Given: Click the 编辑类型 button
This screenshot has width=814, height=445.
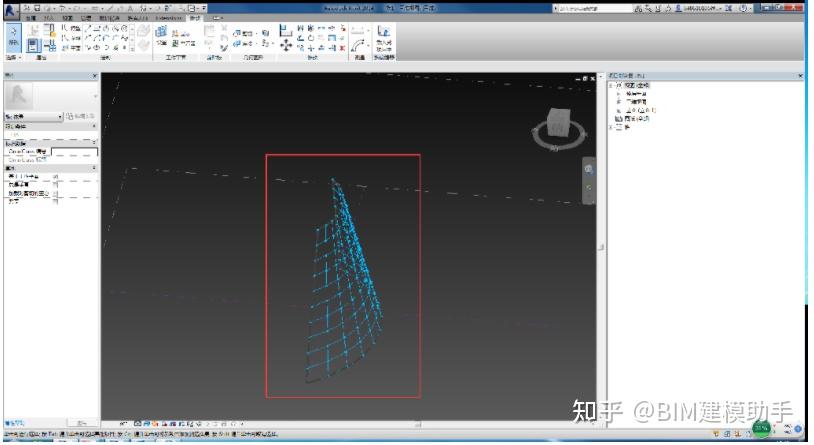Looking at the screenshot, I should click(x=82, y=116).
